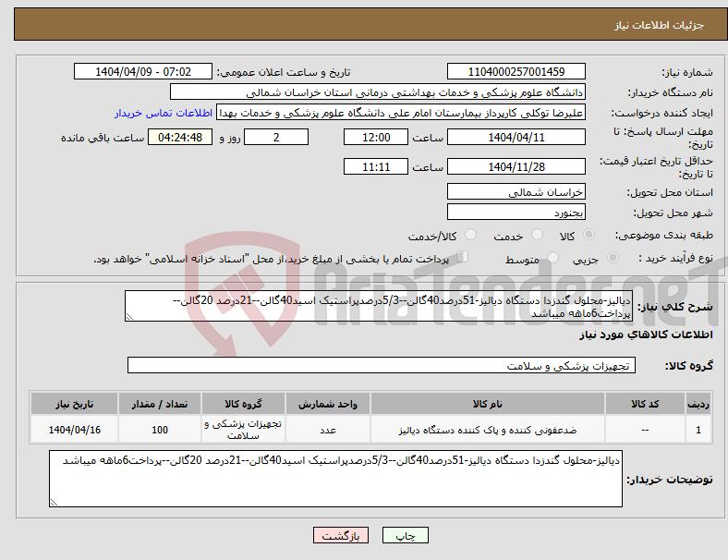Click the buyer notes textarea
The image size is (728, 560).
335,479
